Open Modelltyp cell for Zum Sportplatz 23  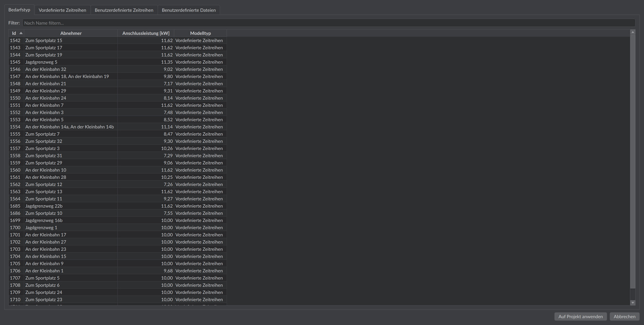(x=200, y=300)
